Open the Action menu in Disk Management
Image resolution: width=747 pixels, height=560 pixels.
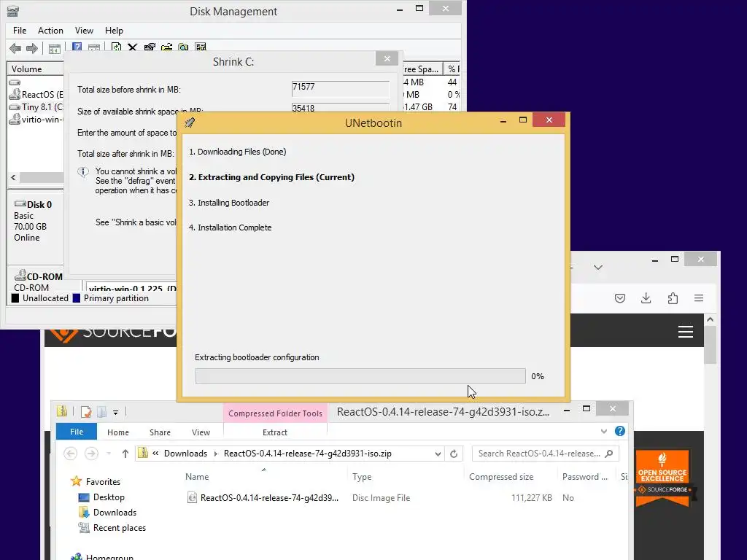[x=50, y=31]
